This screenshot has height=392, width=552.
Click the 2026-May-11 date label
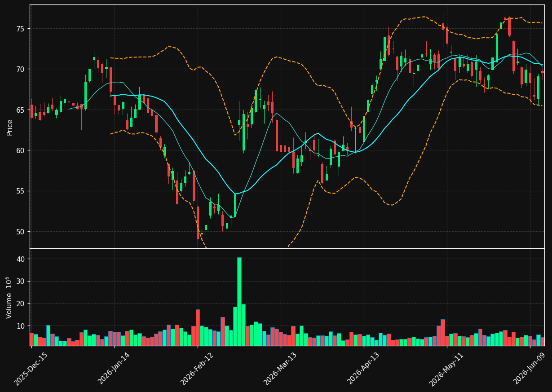[446, 369]
